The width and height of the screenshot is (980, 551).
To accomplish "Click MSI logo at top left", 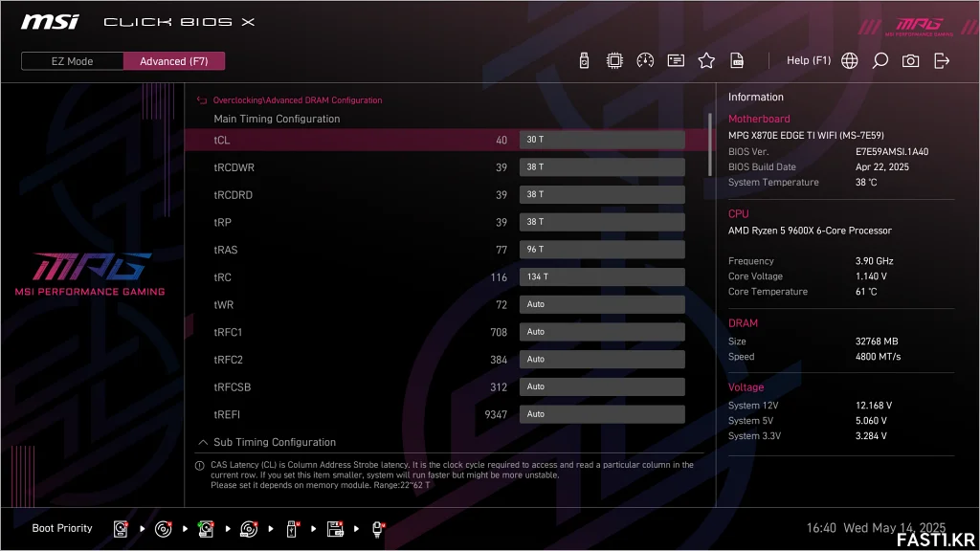I will click(x=50, y=22).
